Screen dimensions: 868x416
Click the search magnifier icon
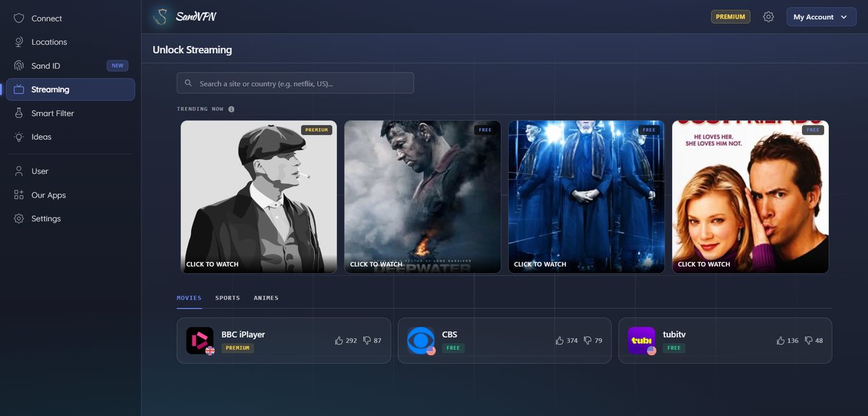pos(189,83)
